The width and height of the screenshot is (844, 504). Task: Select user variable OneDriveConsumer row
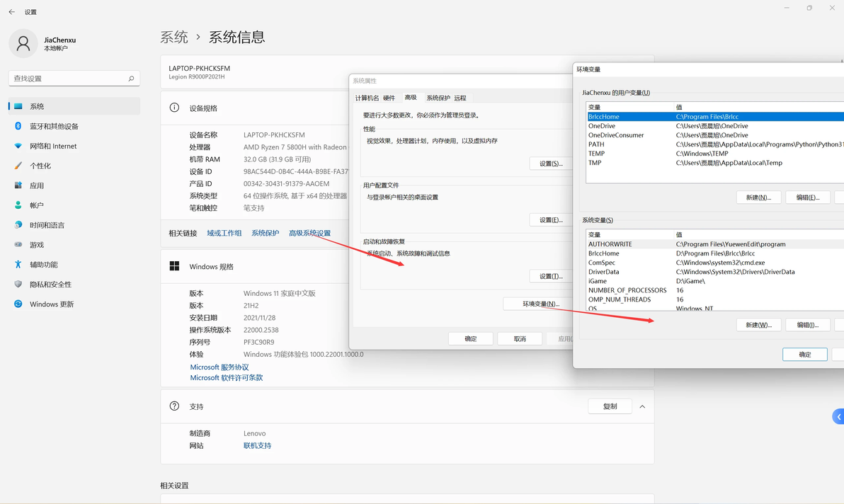715,135
